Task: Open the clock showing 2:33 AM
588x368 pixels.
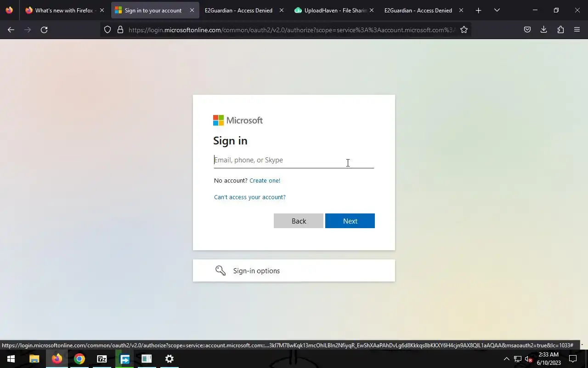Action: [548, 359]
